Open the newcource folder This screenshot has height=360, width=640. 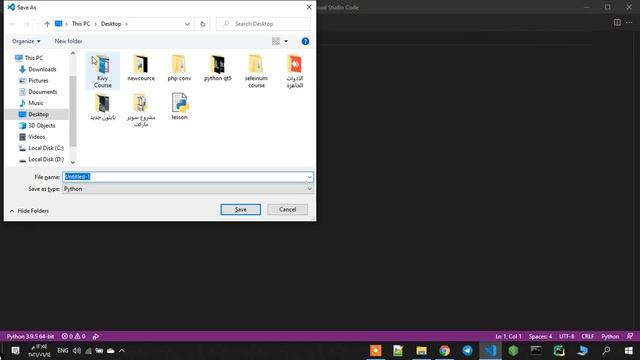point(141,68)
